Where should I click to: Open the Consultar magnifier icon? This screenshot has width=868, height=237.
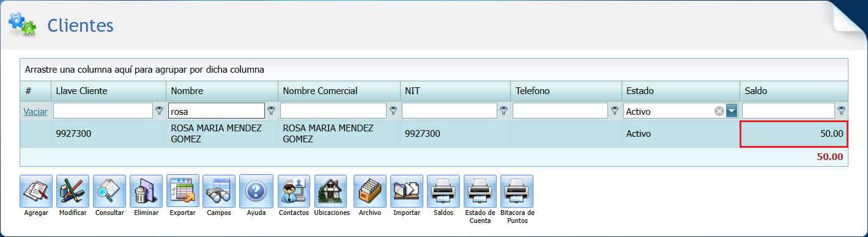pyautogui.click(x=109, y=191)
